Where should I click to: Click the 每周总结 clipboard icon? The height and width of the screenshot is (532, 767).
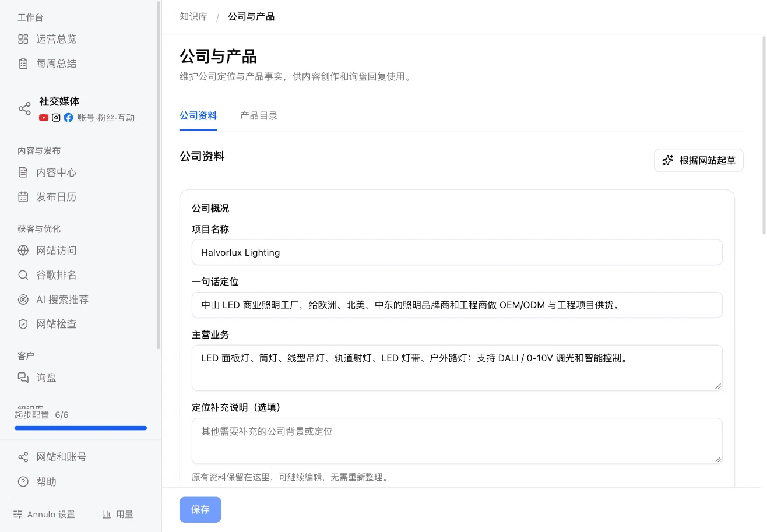[23, 64]
